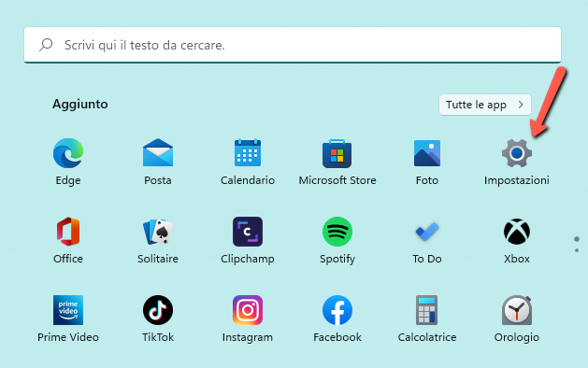Open Spotify
This screenshot has height=368, width=588.
(337, 232)
